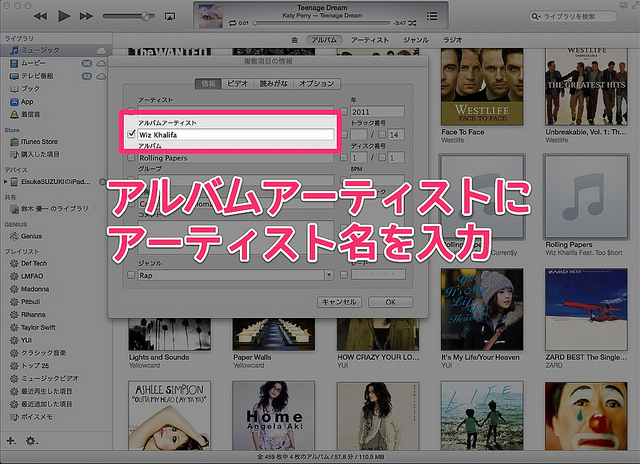Open the Rihanna playlist
Image resolution: width=640 pixels, height=464 pixels.
(x=33, y=314)
